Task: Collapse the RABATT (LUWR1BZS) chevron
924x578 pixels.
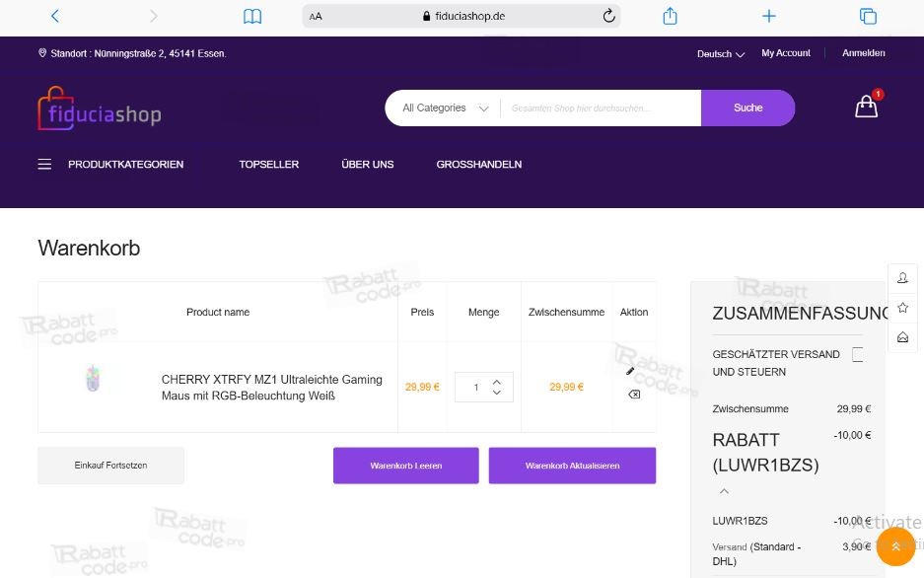Action: click(724, 491)
